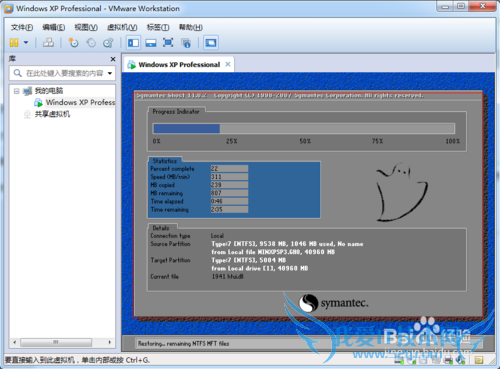This screenshot has height=369, width=500.
Task: Collapse the 我的电脑 tree node
Action: pyautogui.click(x=16, y=91)
